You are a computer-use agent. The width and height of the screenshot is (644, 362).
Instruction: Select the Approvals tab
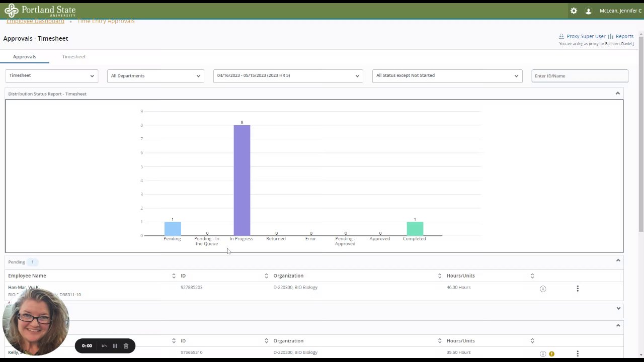click(x=25, y=57)
